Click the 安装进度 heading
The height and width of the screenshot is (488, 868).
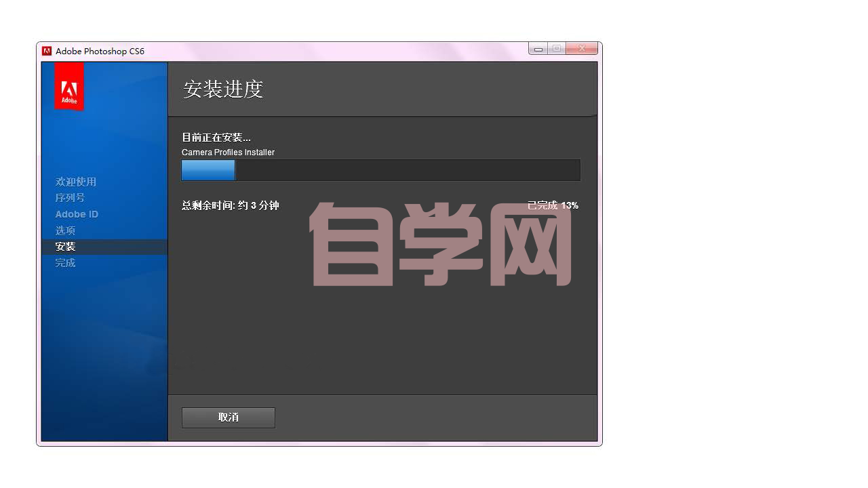223,89
